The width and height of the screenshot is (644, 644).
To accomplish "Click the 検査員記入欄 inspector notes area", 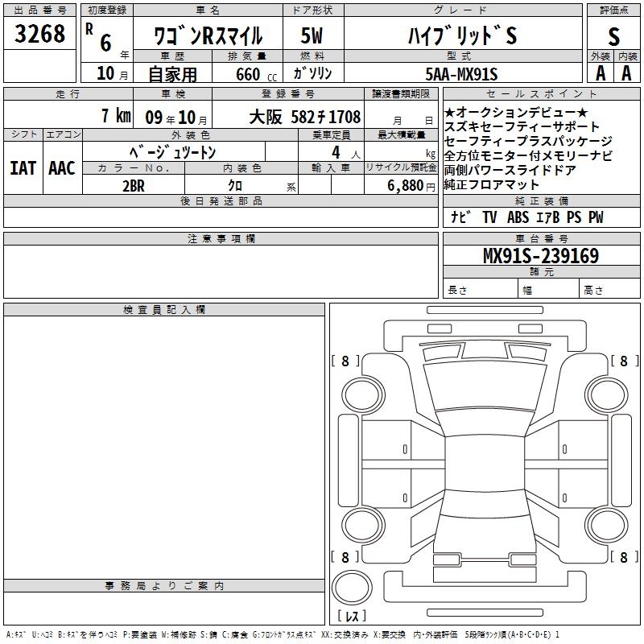I will pos(164,448).
